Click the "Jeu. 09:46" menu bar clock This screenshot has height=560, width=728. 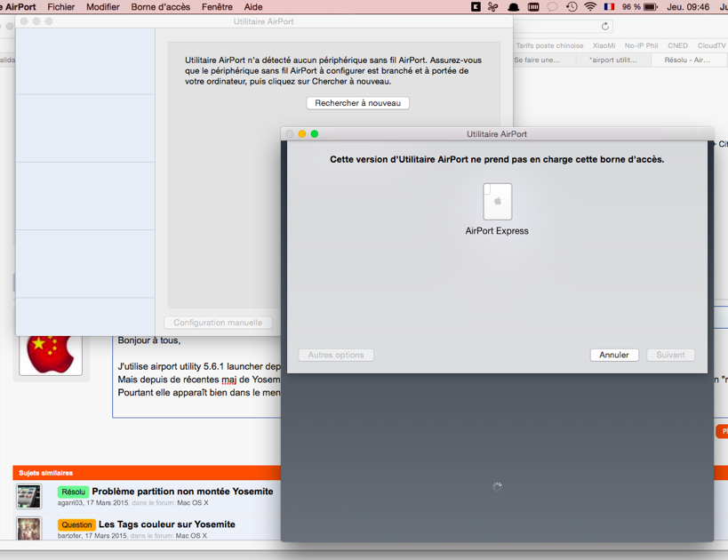[688, 7]
